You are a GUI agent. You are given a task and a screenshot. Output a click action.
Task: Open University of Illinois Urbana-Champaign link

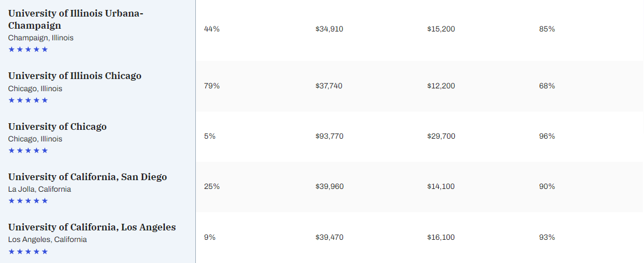click(76, 19)
